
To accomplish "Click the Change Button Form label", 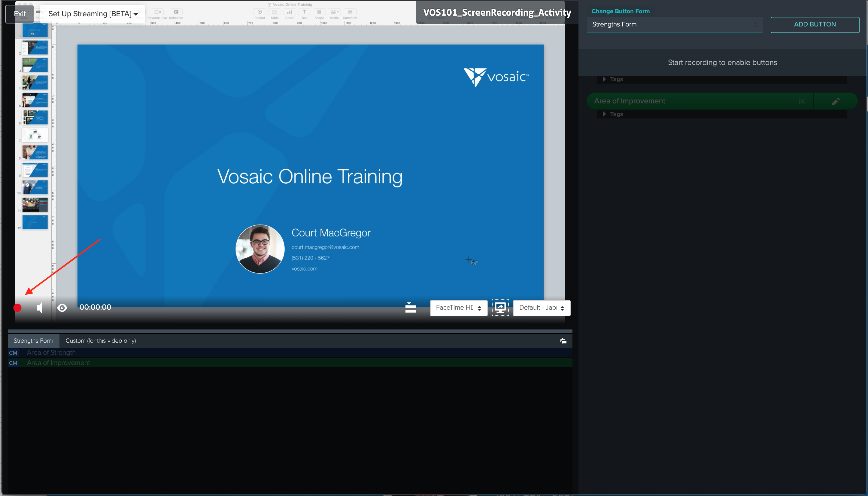I will (x=620, y=11).
